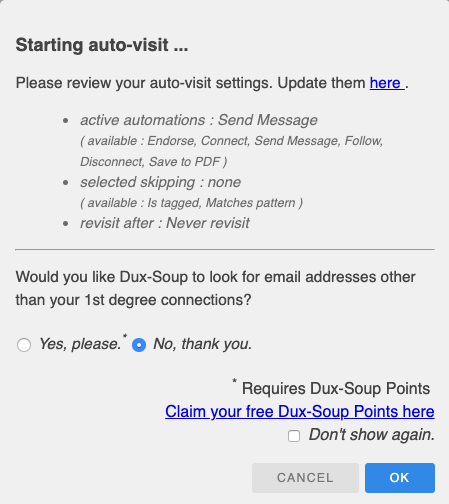
Task: Click the "Requires Dux-Soup Points" note
Action: tap(336, 389)
